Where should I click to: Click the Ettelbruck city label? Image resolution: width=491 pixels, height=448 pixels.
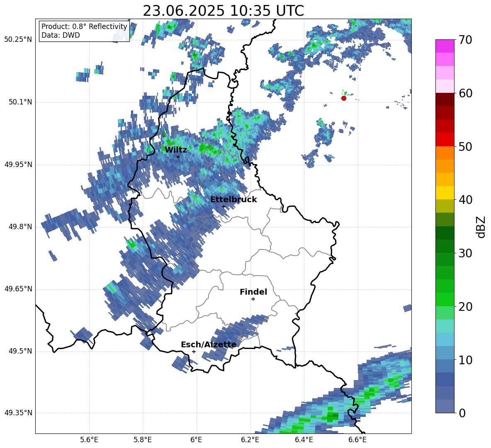pos(233,200)
